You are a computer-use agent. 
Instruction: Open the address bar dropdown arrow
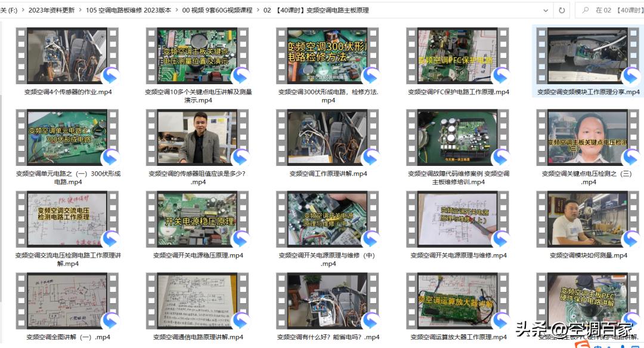click(x=546, y=10)
